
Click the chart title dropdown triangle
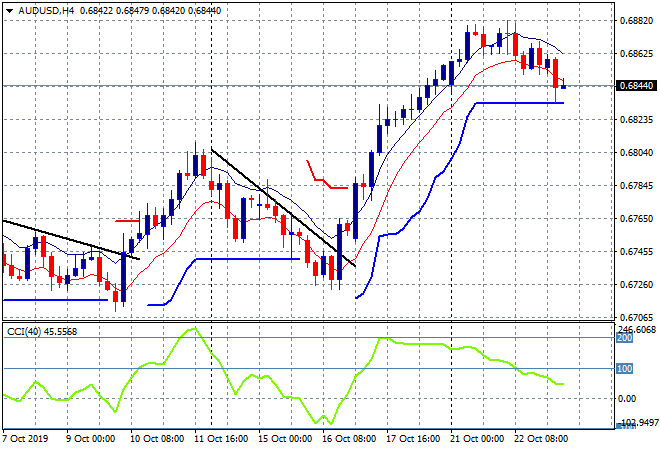9,11
